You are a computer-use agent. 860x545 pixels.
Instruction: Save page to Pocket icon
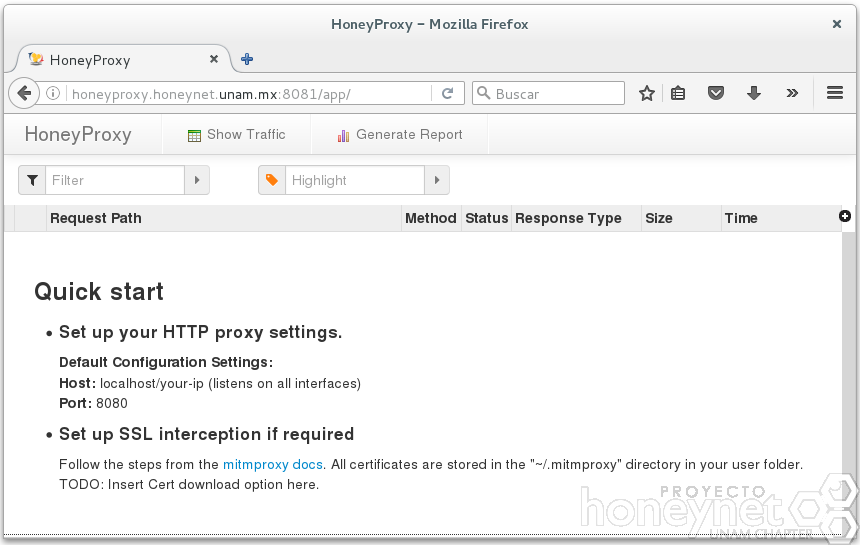pos(716,93)
